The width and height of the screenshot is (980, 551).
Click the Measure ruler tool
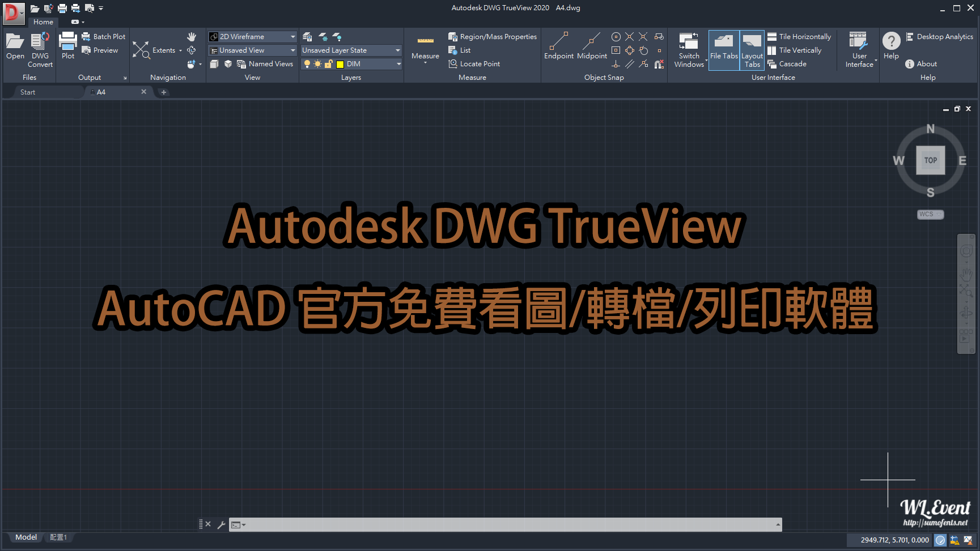point(426,48)
